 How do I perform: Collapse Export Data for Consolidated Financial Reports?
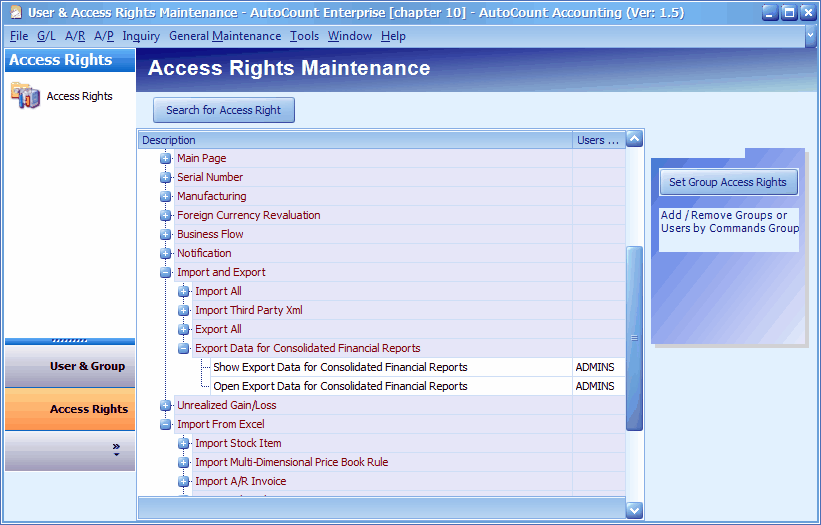[184, 348]
